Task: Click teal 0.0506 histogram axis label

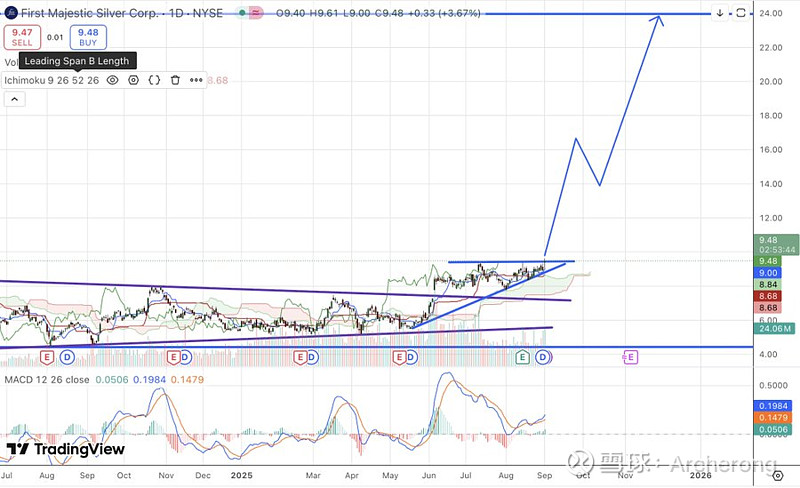Action: point(773,429)
